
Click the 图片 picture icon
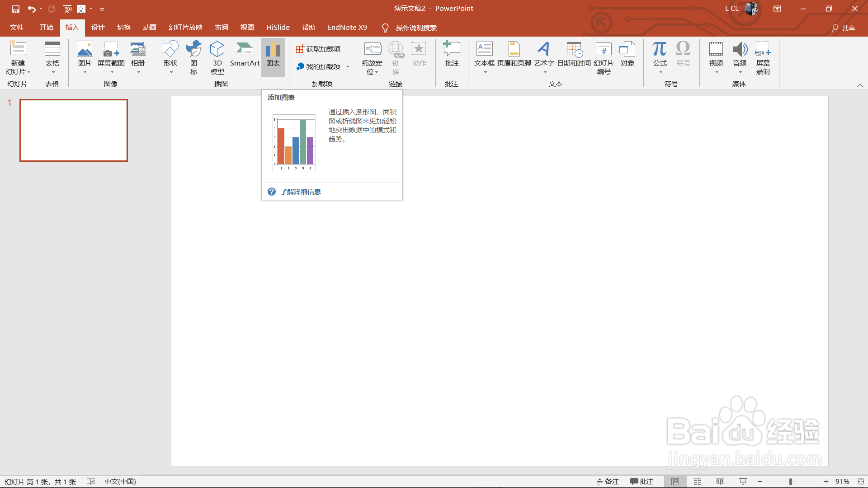pos(85,49)
